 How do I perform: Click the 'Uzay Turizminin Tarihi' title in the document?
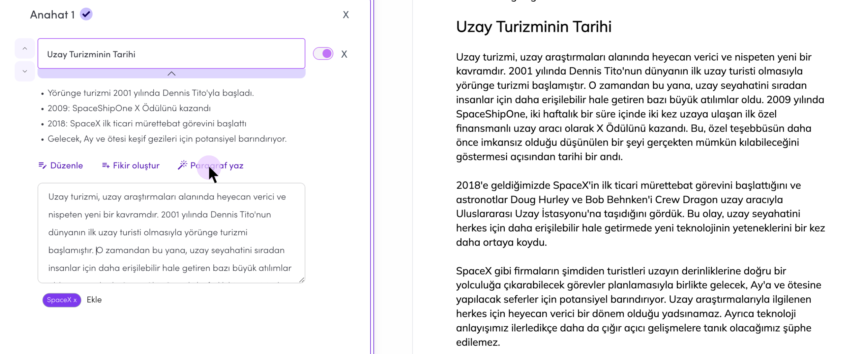tap(534, 27)
